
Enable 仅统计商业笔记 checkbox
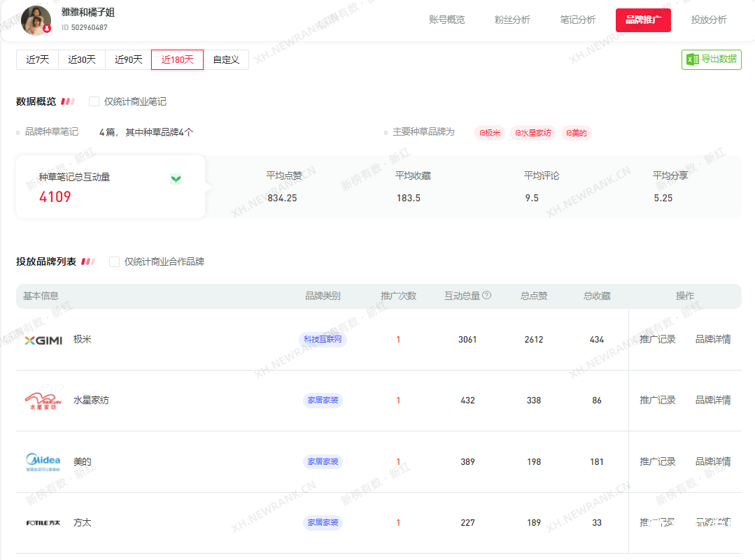(94, 101)
